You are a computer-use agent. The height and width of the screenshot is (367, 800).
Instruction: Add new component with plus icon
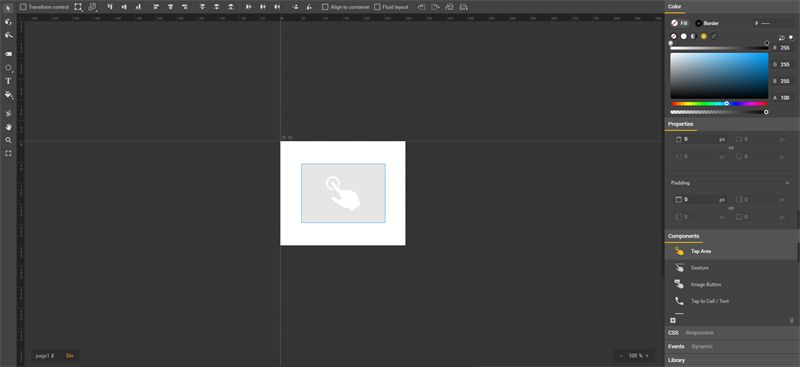(673, 321)
